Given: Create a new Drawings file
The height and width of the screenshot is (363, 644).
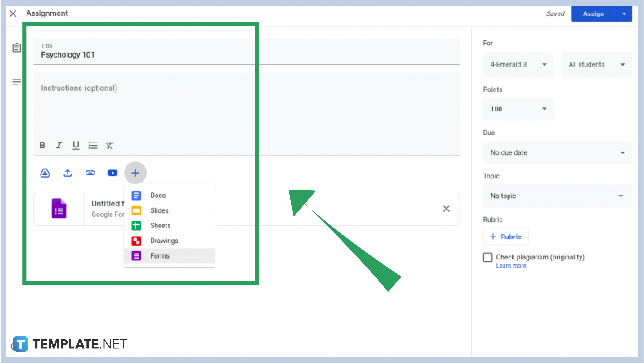Looking at the screenshot, I should click(169, 240).
